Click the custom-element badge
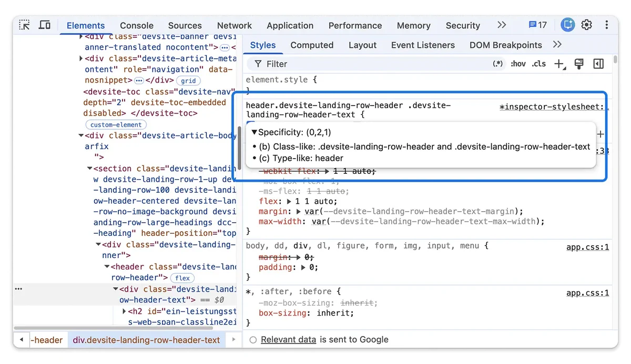The image size is (631, 364). (116, 125)
